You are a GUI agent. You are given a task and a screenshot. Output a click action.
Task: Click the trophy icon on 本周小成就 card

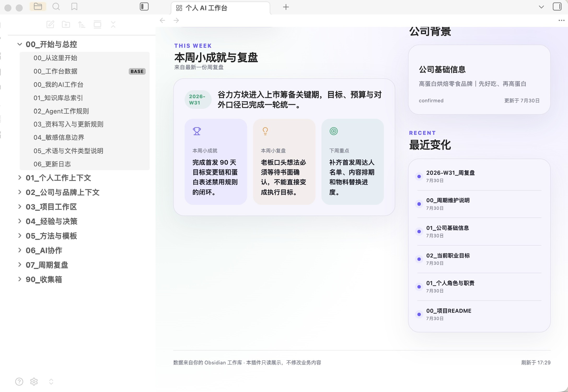coord(197,131)
